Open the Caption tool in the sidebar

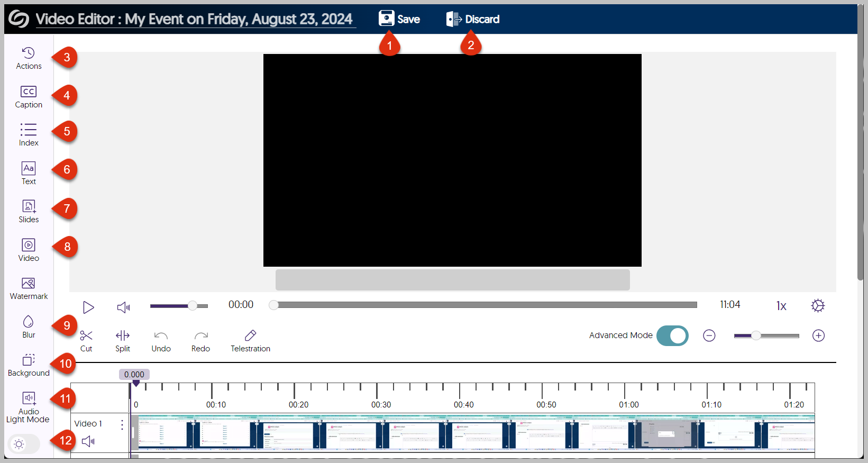point(29,97)
